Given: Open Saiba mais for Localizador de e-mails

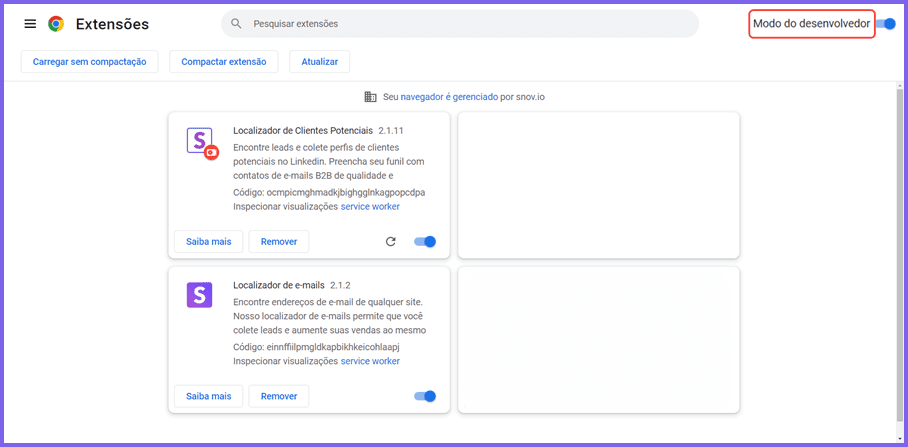Looking at the screenshot, I should (208, 396).
